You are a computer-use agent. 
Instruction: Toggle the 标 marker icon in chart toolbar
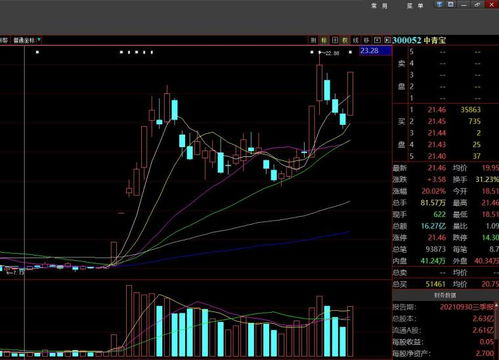tap(324, 40)
